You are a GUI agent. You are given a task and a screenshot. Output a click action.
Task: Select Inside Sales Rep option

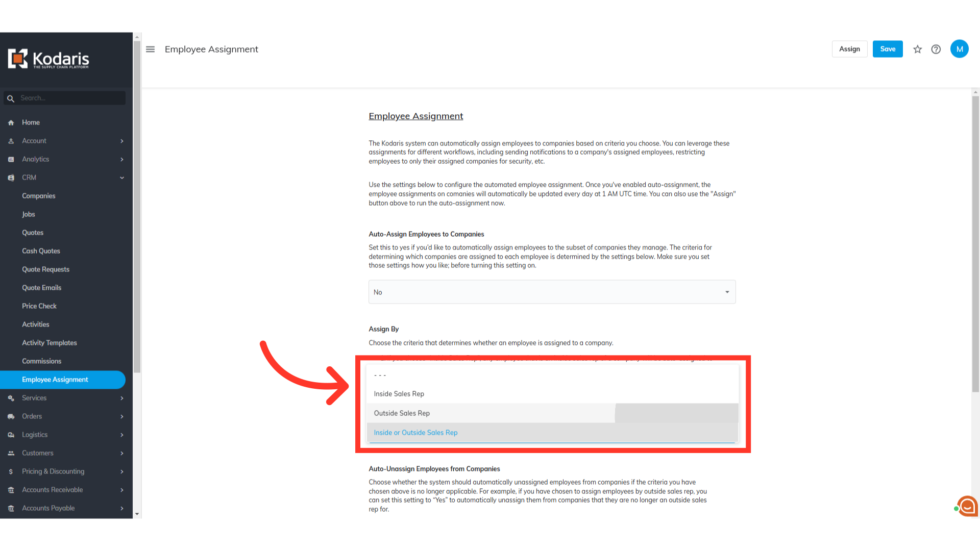click(x=552, y=394)
